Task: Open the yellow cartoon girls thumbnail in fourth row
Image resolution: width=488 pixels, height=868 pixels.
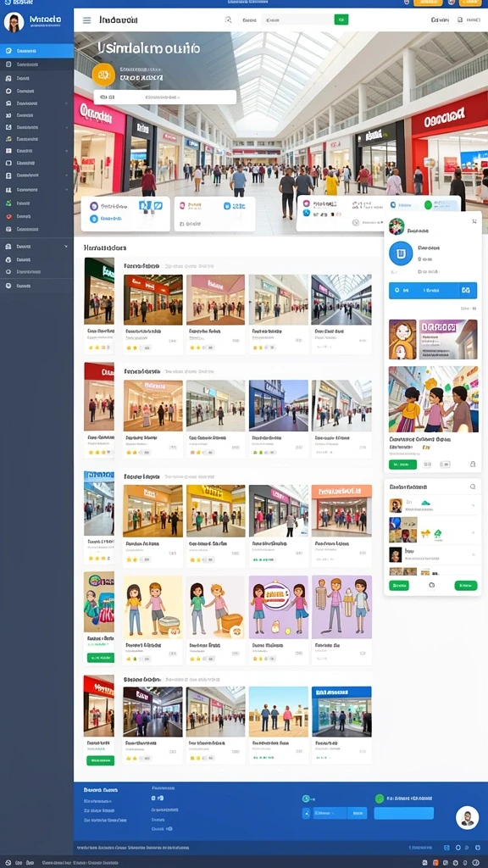Action: click(x=152, y=605)
